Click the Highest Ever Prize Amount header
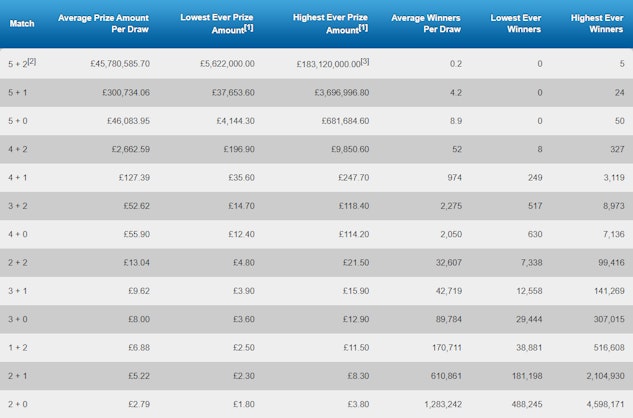633x418 pixels. [x=330, y=23]
